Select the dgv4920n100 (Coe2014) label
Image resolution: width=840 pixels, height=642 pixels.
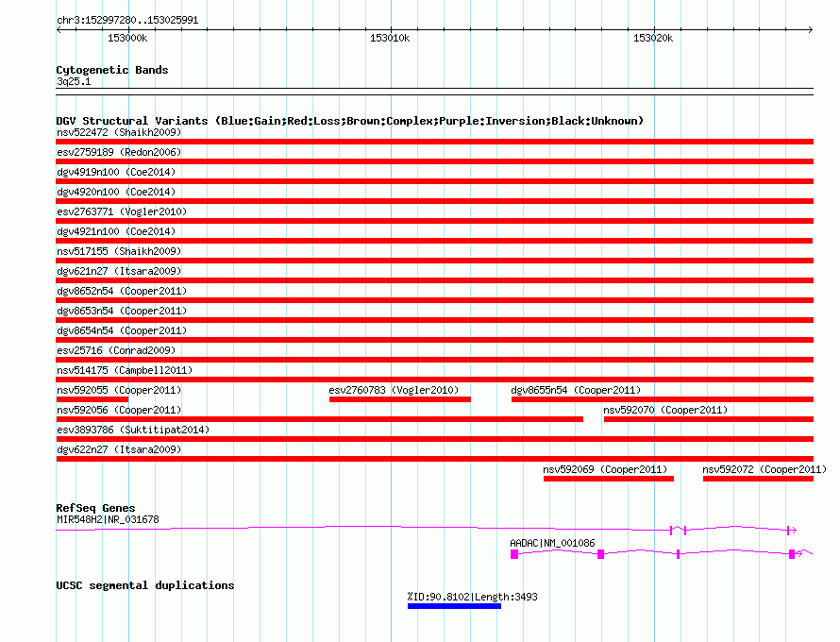click(x=116, y=192)
